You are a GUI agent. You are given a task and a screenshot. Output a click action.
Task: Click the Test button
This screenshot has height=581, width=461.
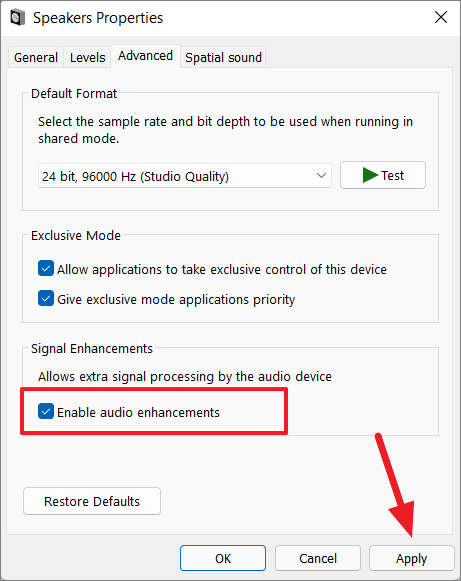point(383,175)
